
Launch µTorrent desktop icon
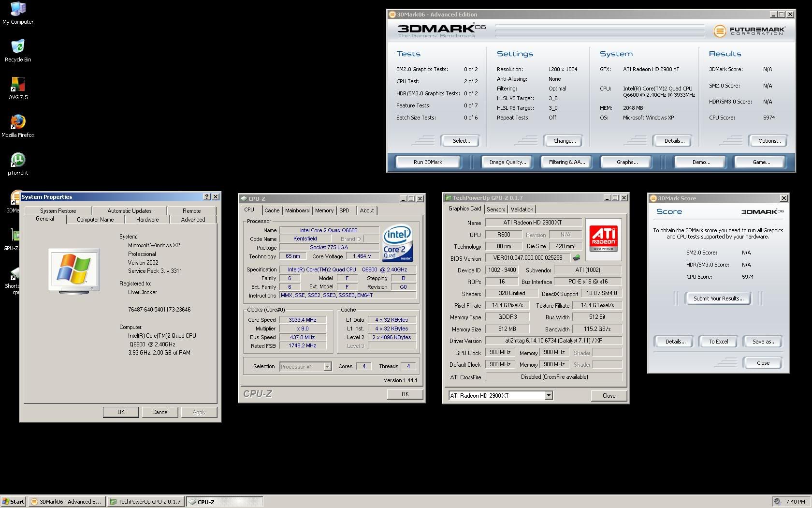pos(18,164)
